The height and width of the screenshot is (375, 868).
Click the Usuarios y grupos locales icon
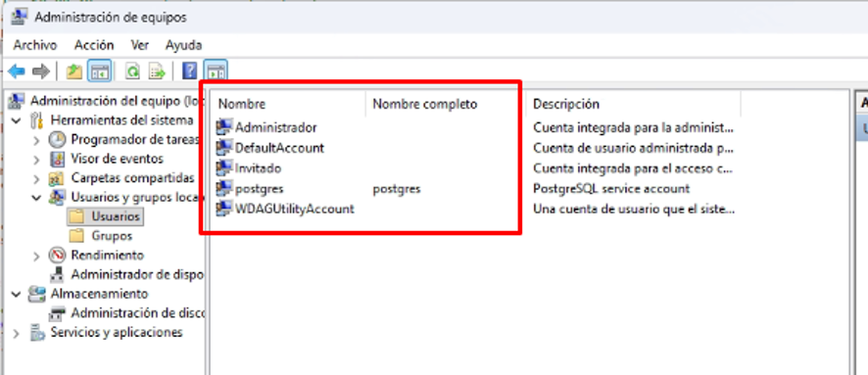point(57,198)
